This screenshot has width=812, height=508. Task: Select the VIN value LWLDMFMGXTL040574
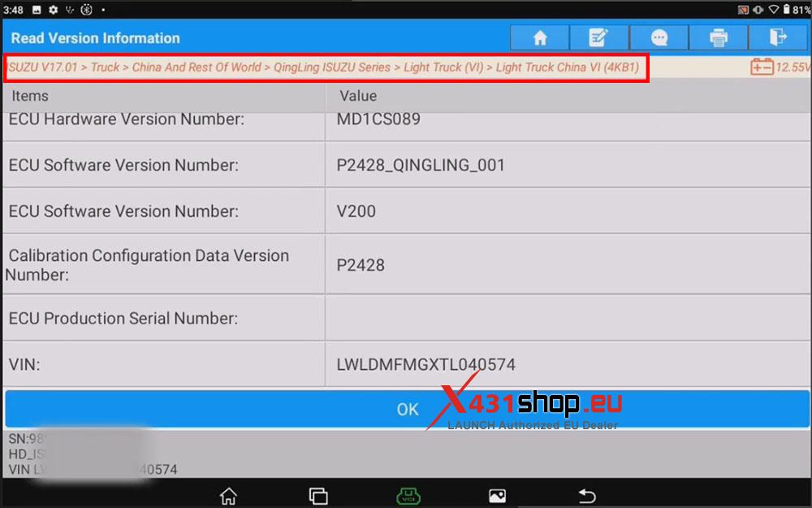pyautogui.click(x=425, y=364)
